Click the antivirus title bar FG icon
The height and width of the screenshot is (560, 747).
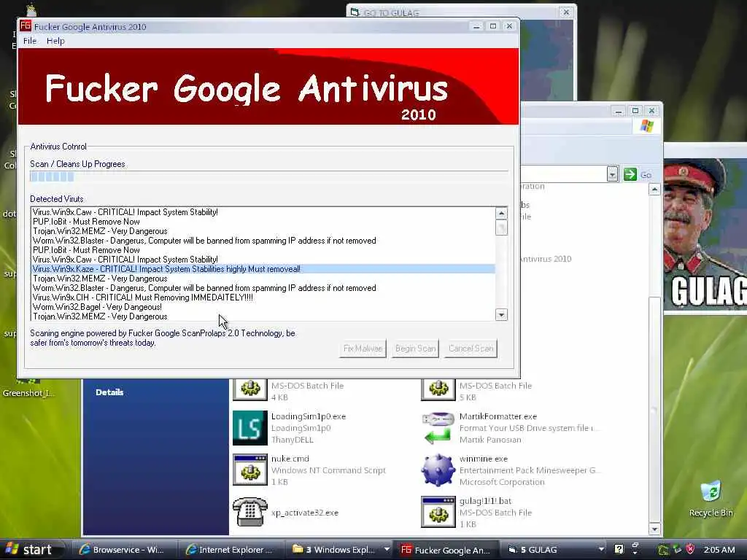(26, 26)
